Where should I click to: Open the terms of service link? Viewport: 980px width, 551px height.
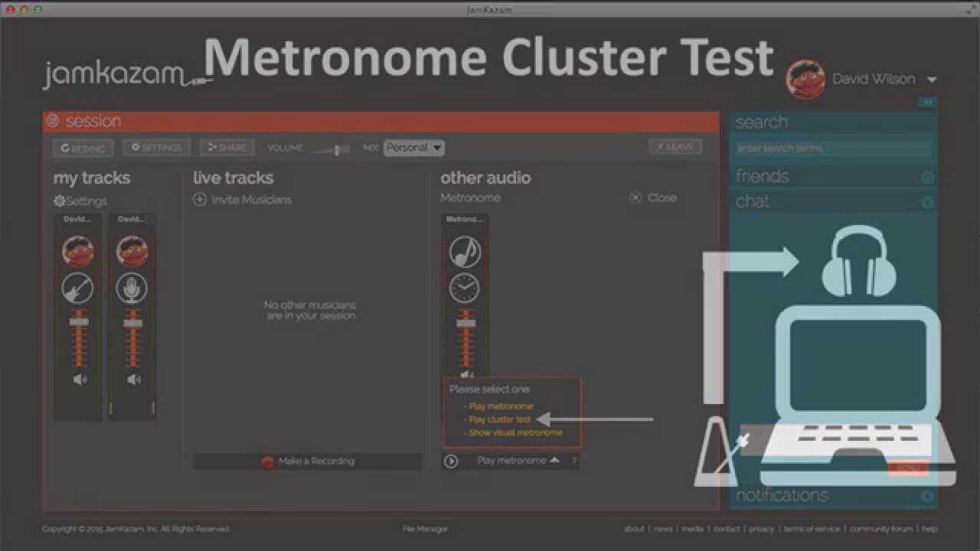(812, 529)
